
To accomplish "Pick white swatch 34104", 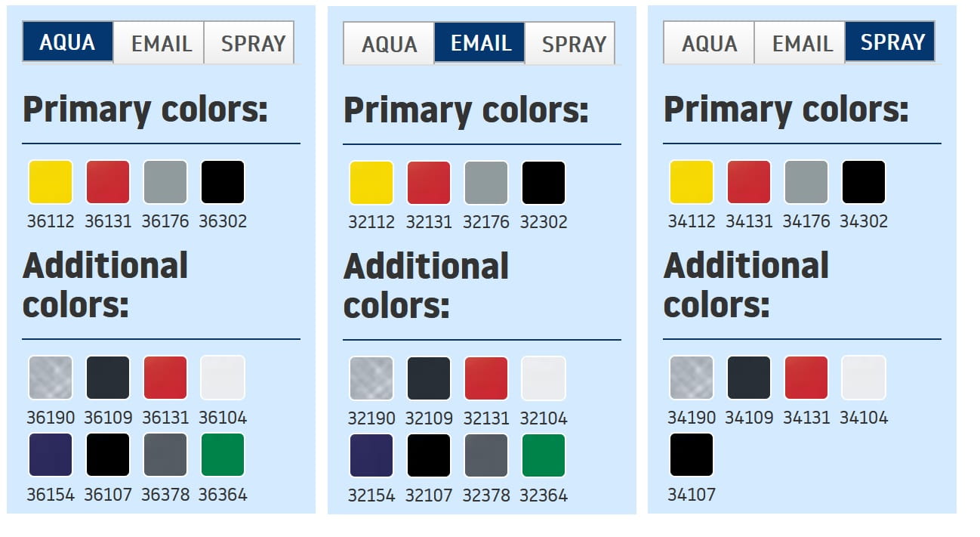I will coord(864,378).
